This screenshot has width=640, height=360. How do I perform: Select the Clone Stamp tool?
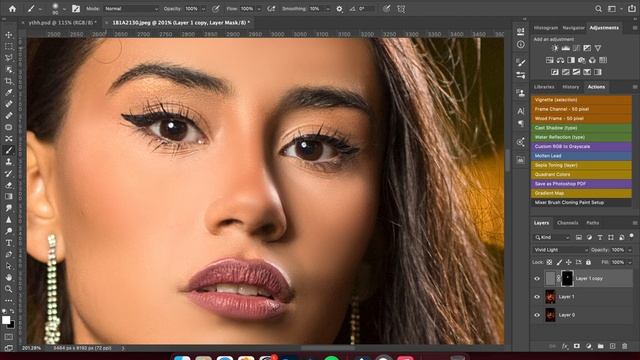[x=9, y=162]
